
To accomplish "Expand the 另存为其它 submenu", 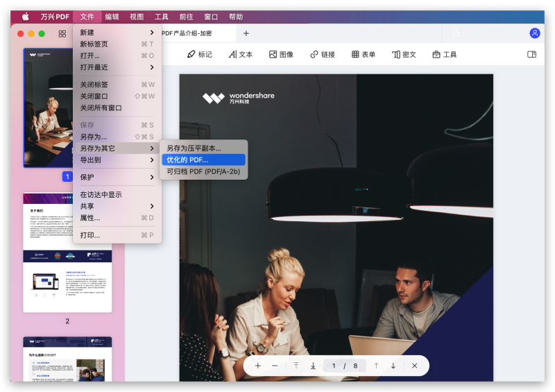I will pyautogui.click(x=117, y=148).
